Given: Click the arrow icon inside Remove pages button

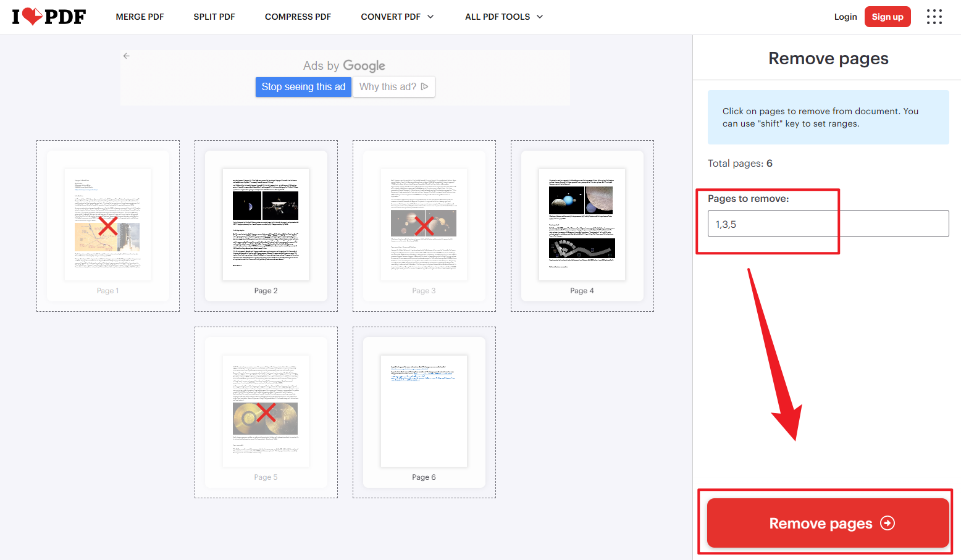Looking at the screenshot, I should click(888, 522).
